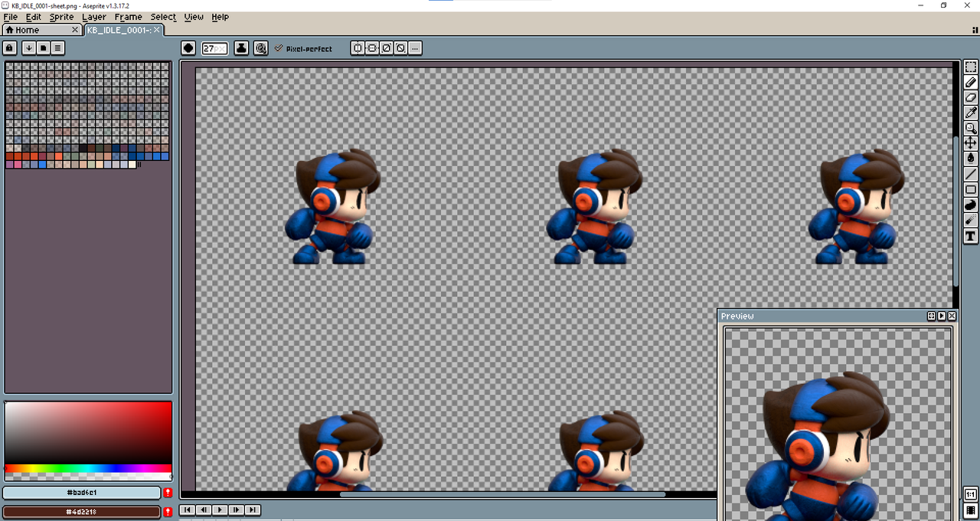Screen dimensions: 980x521
Task: Click the 1:1 zoom preview button
Action: coord(970,494)
